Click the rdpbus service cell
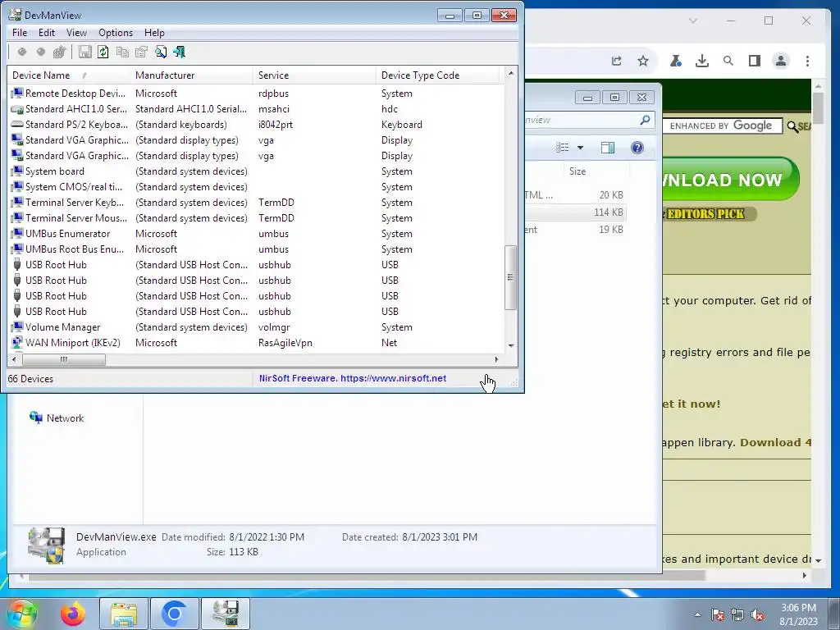 click(x=273, y=94)
